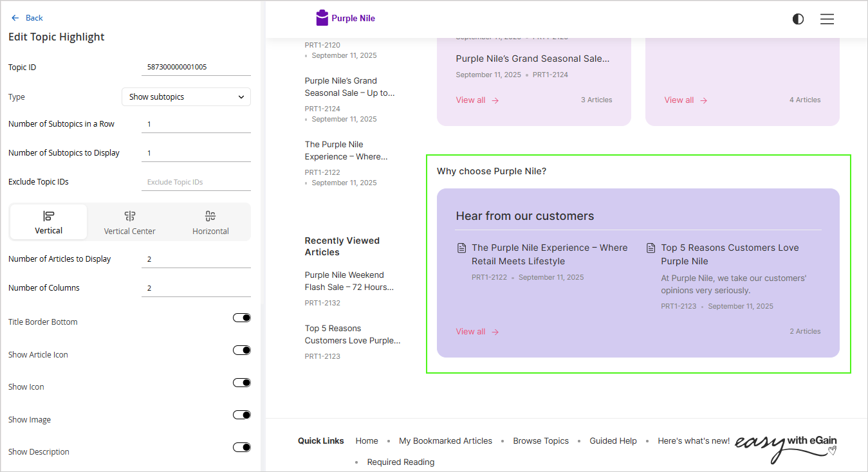Toggle the dark mode contrast icon

pos(798,19)
